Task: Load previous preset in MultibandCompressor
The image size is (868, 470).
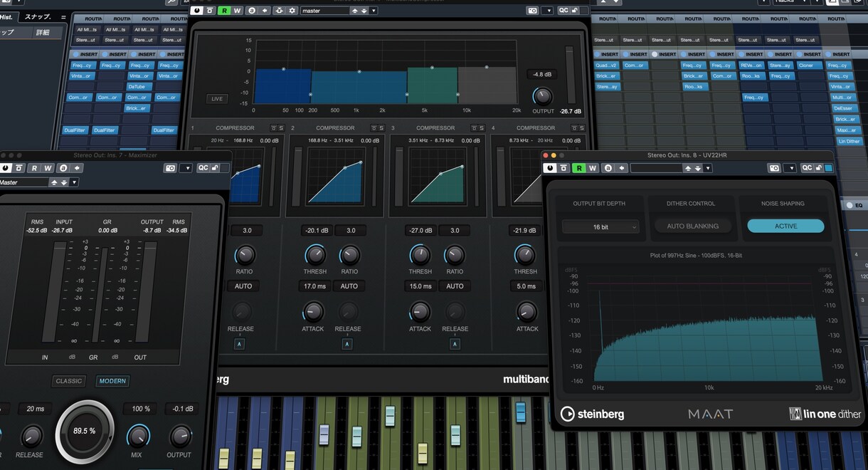Action: point(355,11)
